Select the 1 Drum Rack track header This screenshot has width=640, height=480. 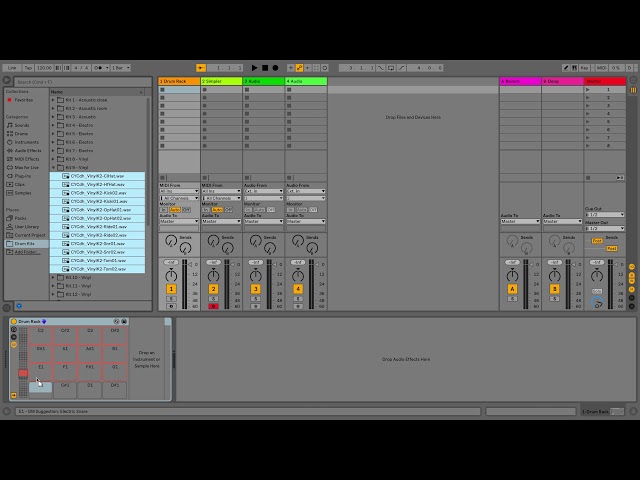179,81
